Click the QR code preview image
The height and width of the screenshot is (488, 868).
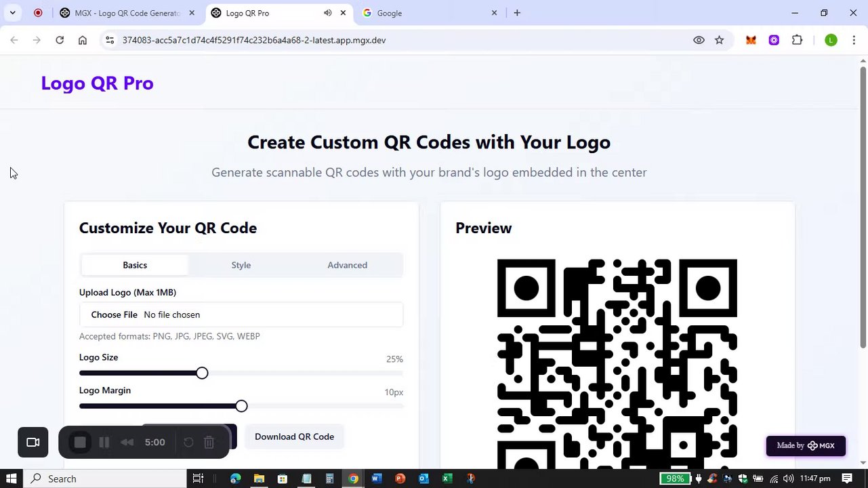pyautogui.click(x=617, y=363)
